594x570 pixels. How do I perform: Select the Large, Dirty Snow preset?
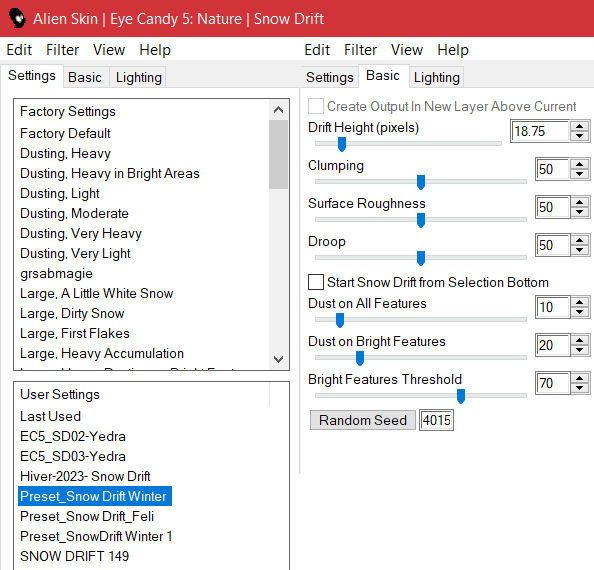click(x=72, y=314)
